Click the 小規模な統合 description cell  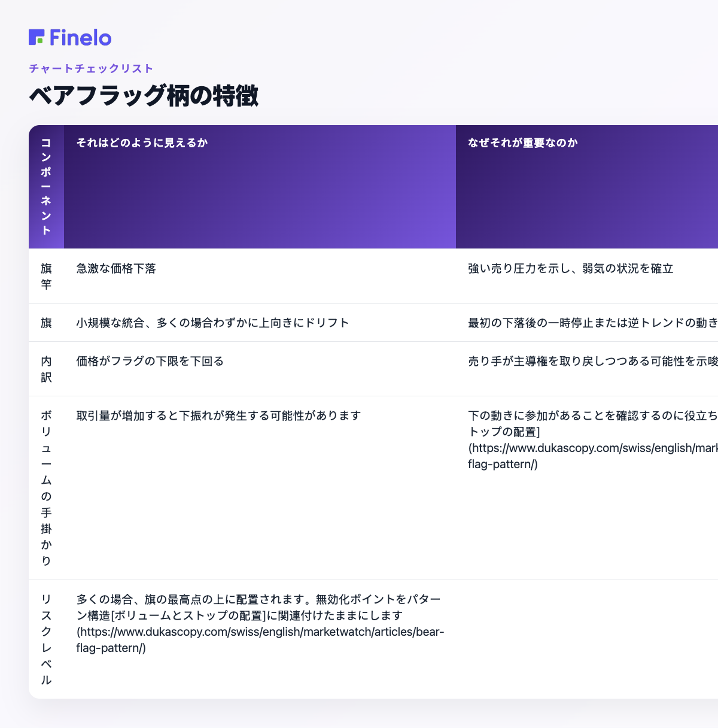coord(260,323)
